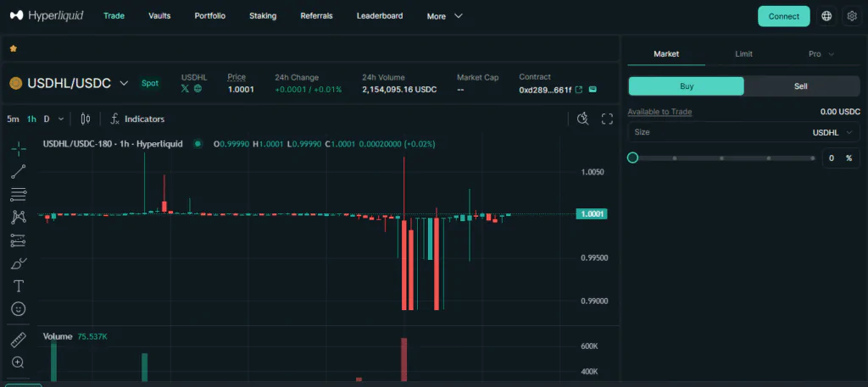Image resolution: width=868 pixels, height=387 pixels.
Task: Switch to the Limit order tab
Action: (x=743, y=54)
